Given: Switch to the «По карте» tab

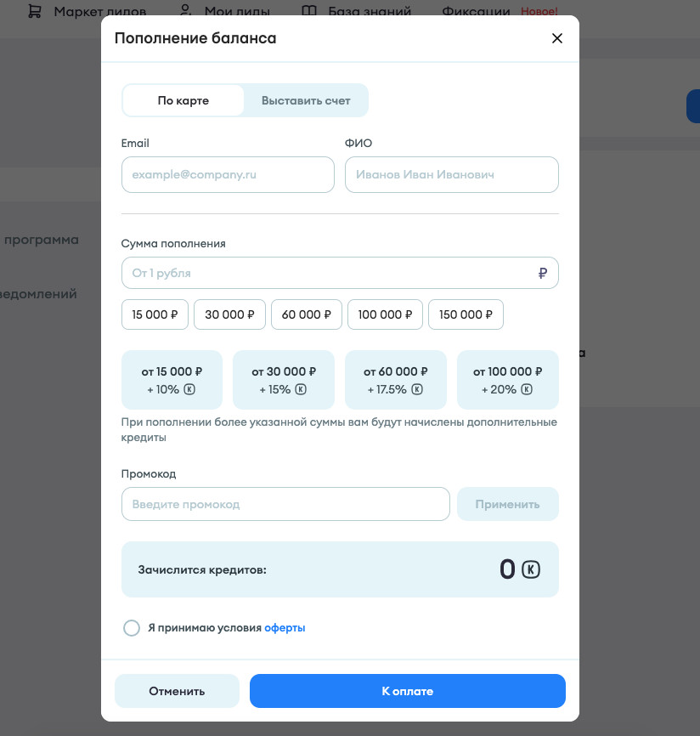Looking at the screenshot, I should pyautogui.click(x=183, y=100).
